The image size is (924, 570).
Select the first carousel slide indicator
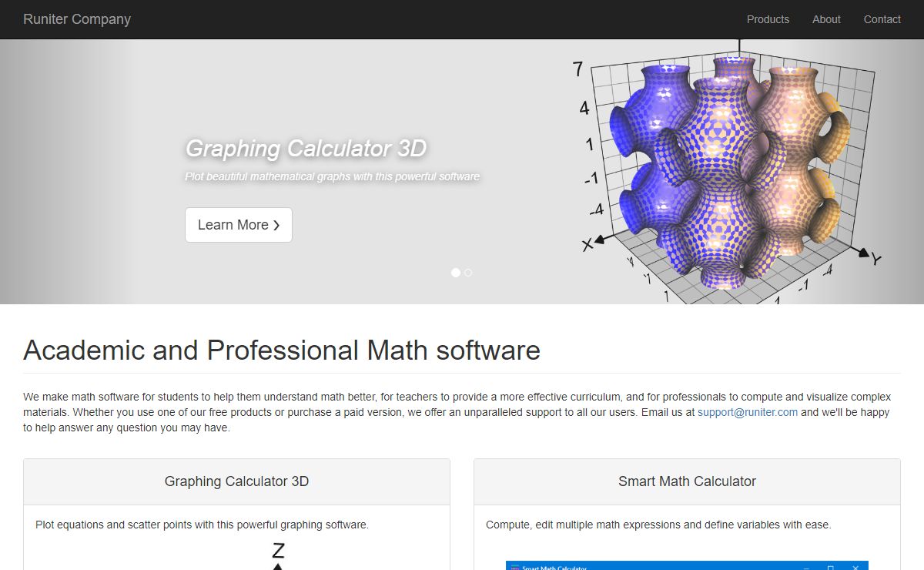coord(456,273)
